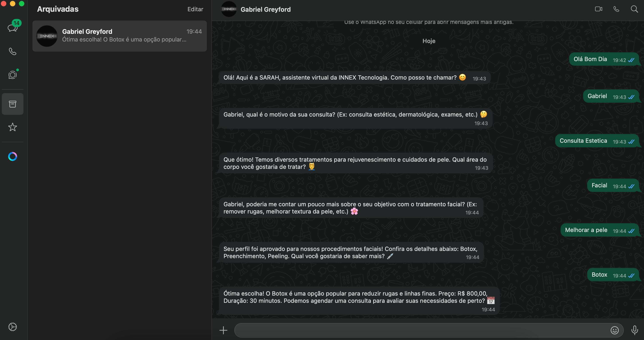Click the microphone voice message button
Image resolution: width=644 pixels, height=340 pixels.
pos(634,330)
